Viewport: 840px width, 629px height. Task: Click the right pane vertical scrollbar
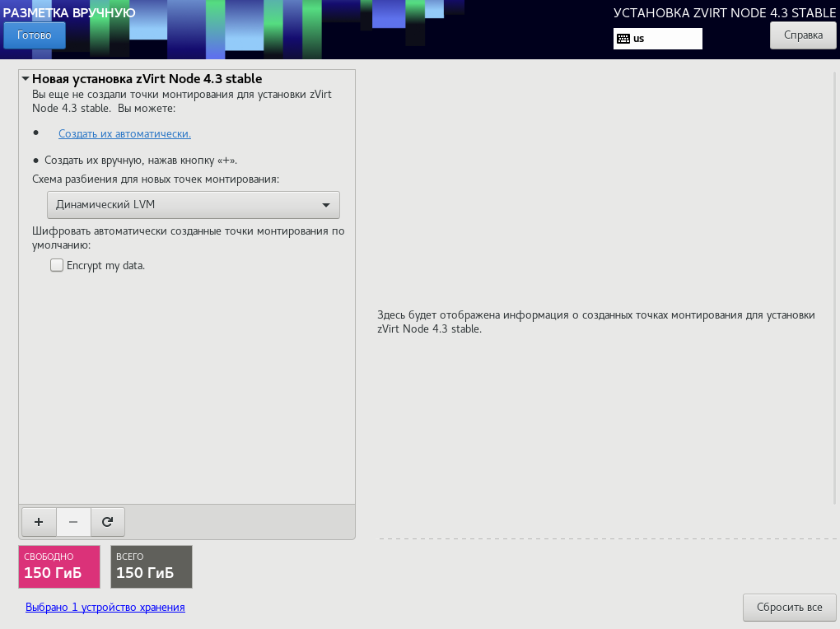click(834, 288)
